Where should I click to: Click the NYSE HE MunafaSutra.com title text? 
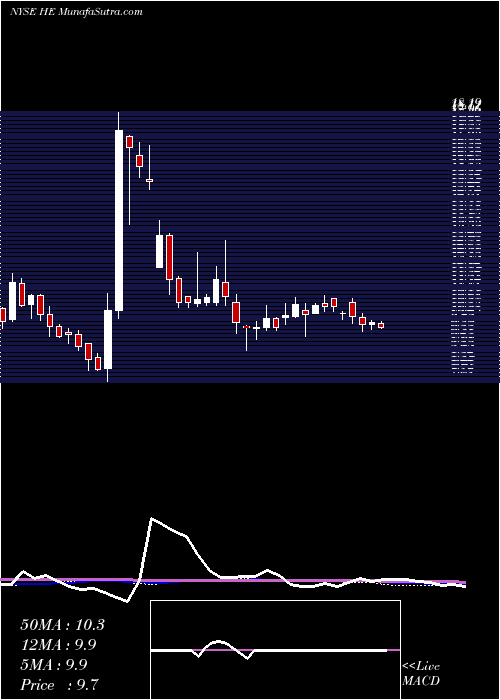point(76,12)
